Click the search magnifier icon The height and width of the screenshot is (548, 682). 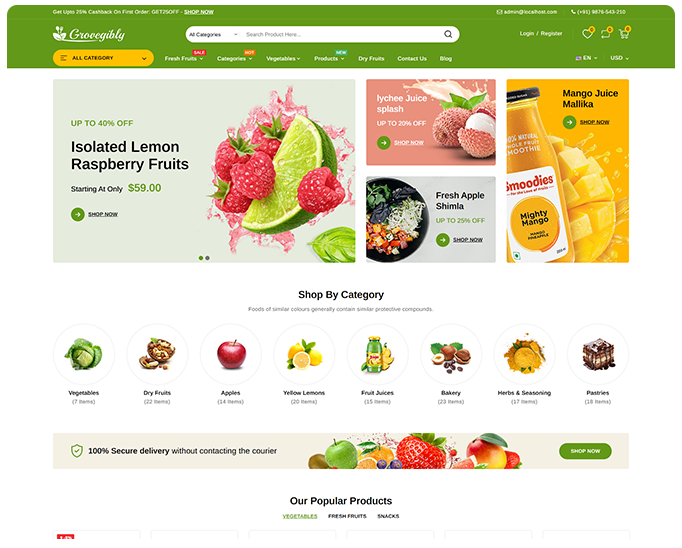(448, 34)
